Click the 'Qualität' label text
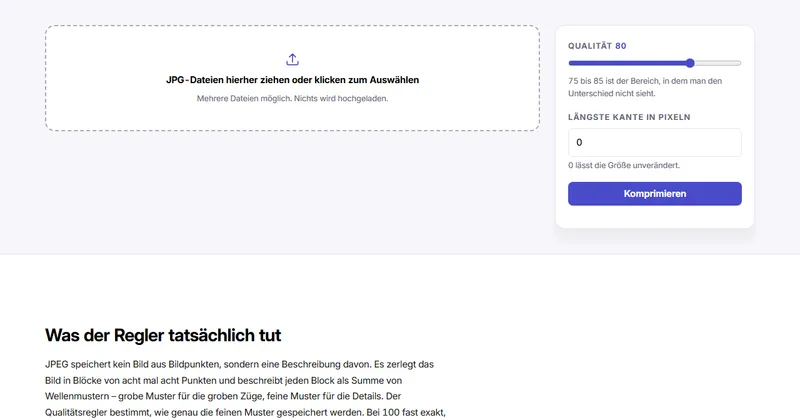This screenshot has width=800, height=420. pyautogui.click(x=590, y=46)
